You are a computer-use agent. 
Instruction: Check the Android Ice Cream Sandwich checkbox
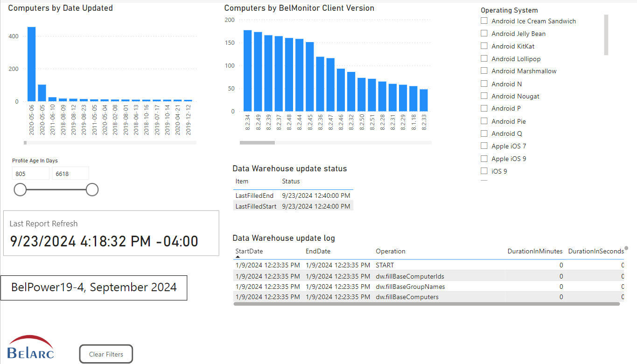pos(484,21)
